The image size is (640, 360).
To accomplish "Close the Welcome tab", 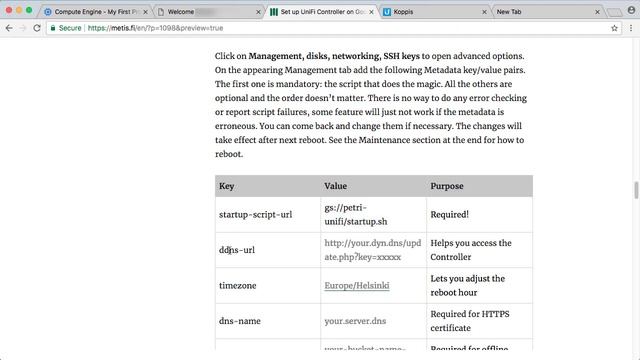I will [x=258, y=12].
